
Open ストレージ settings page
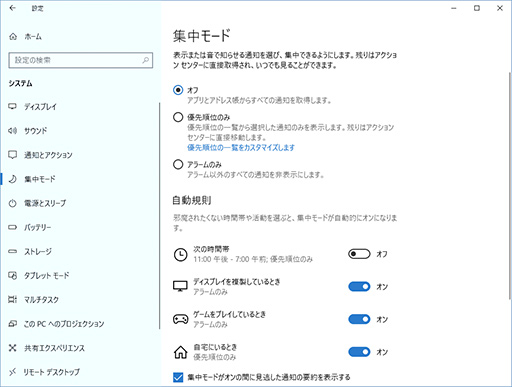[80, 251]
